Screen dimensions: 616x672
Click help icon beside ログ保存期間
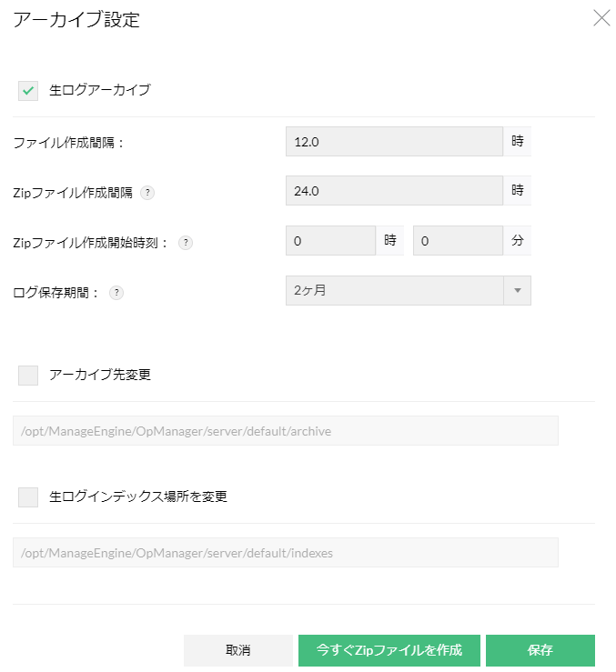pos(116,293)
